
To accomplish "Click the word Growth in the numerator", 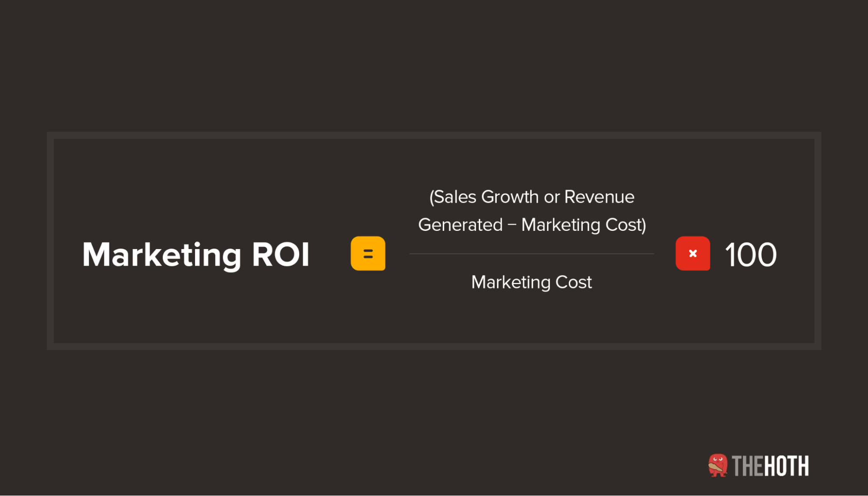I will 510,197.
